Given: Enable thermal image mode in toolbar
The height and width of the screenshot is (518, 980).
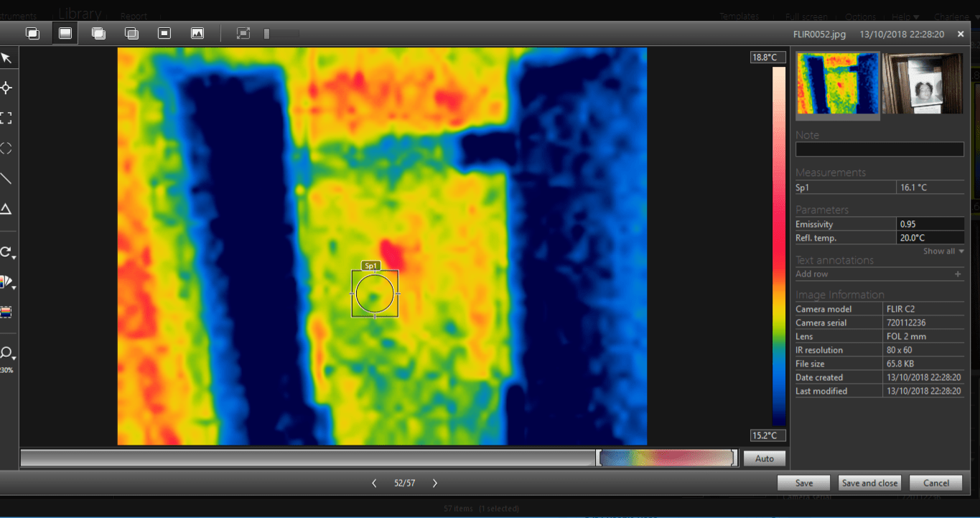Looking at the screenshot, I should tap(65, 33).
